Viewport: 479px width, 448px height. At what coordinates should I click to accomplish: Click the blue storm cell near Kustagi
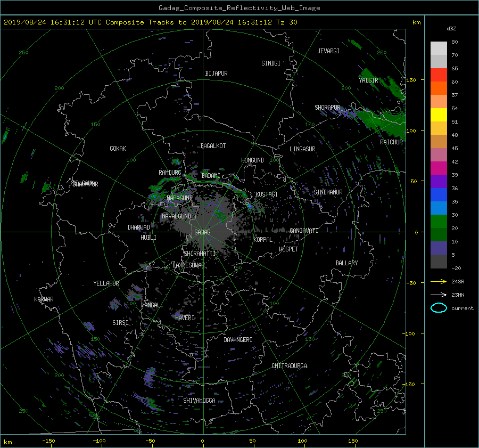pos(250,206)
